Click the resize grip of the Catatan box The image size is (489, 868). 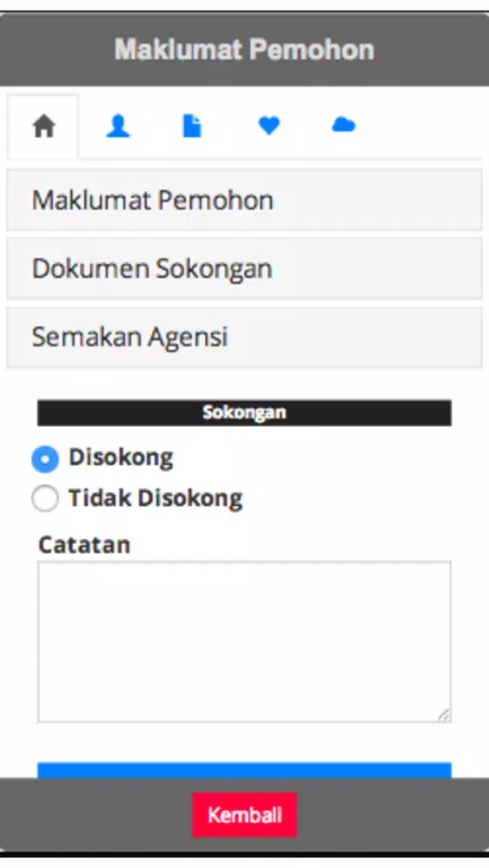pyautogui.click(x=444, y=715)
